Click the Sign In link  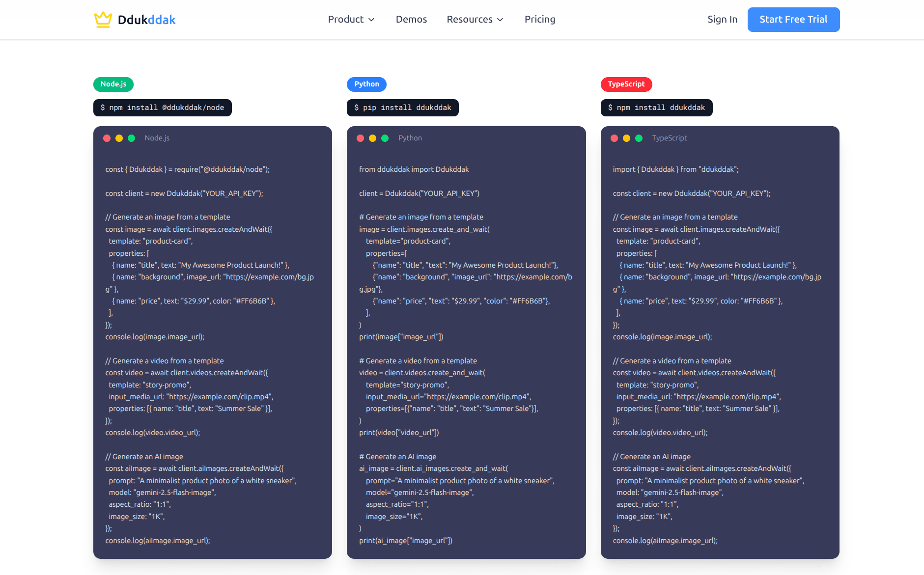tap(722, 19)
